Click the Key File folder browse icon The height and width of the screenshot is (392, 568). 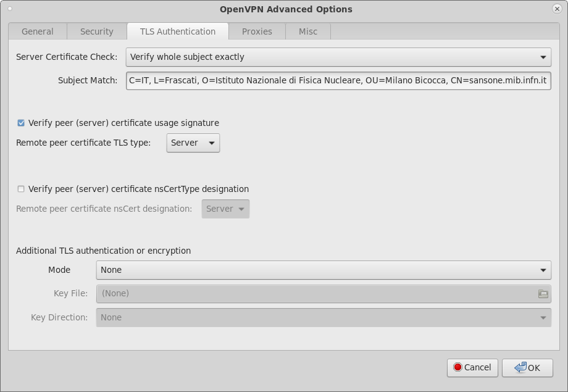click(543, 294)
